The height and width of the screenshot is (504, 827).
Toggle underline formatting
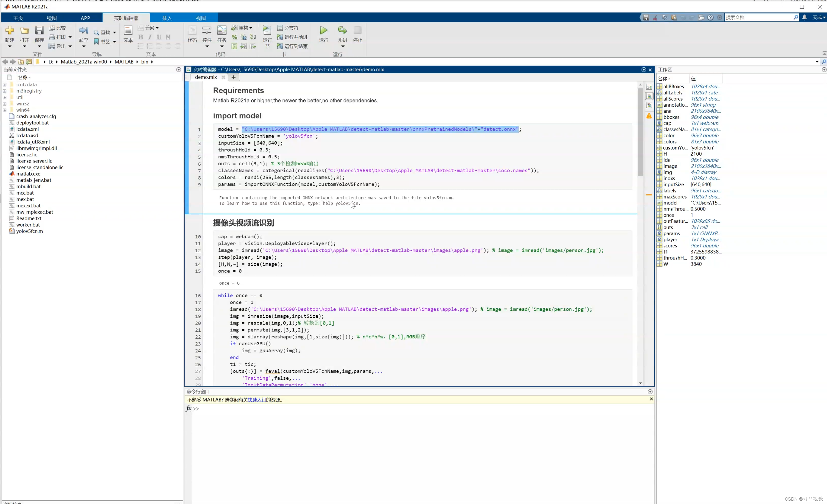(x=159, y=37)
